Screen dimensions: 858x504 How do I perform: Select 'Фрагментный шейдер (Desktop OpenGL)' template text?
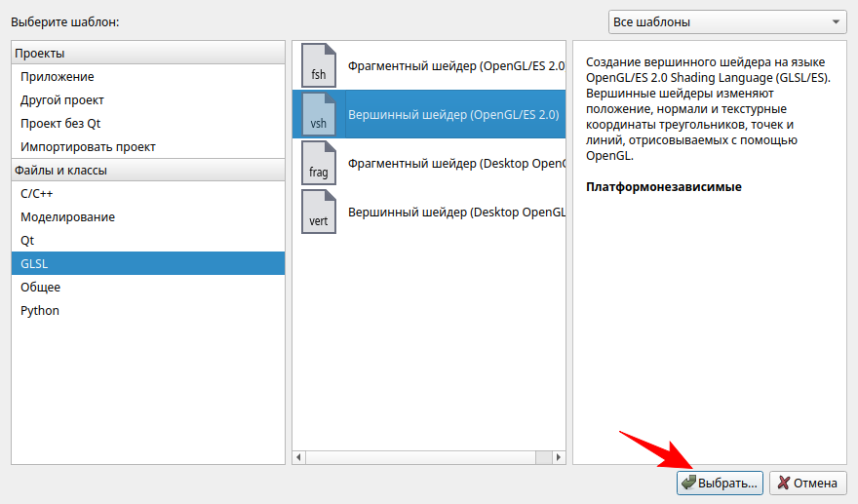(x=456, y=163)
